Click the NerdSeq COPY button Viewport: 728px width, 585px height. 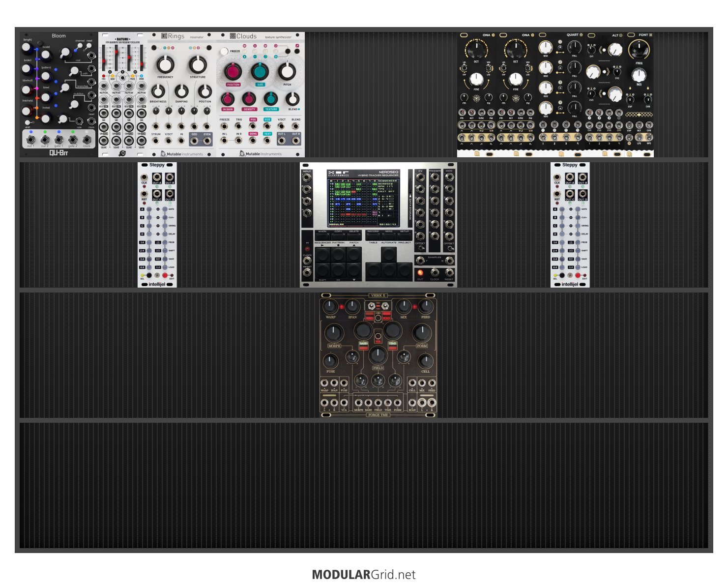pos(338,236)
